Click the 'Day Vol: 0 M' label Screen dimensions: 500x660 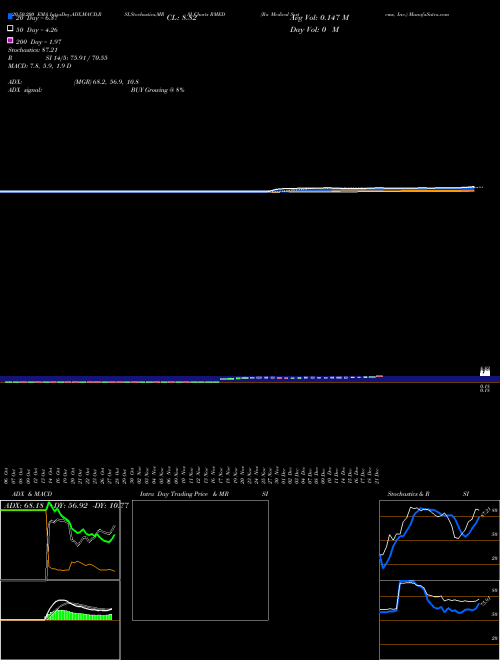pos(314,29)
